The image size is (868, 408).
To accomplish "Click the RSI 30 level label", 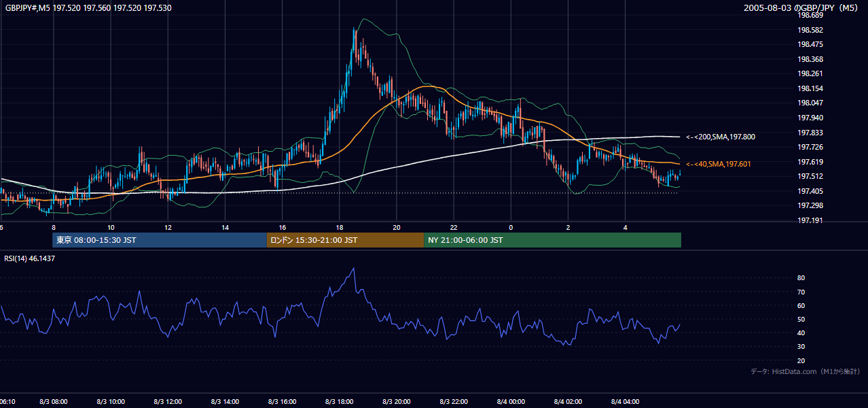I will coord(801,347).
